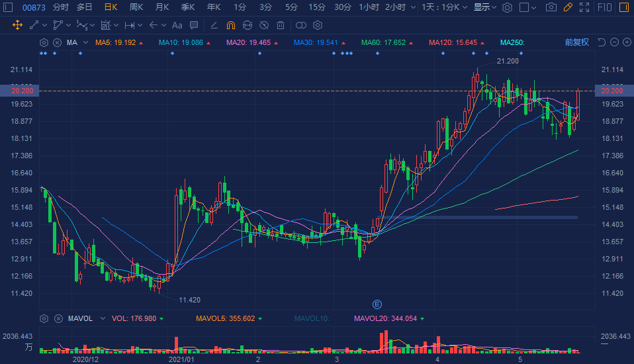Remove the MAVOL indicator with X icon
This screenshot has width=634, height=364.
(57, 318)
